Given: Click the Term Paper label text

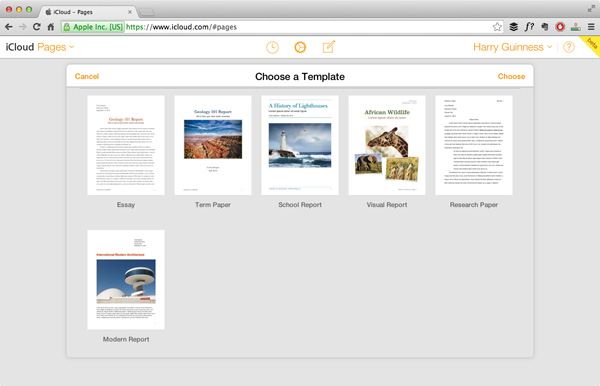Looking at the screenshot, I should [x=213, y=205].
